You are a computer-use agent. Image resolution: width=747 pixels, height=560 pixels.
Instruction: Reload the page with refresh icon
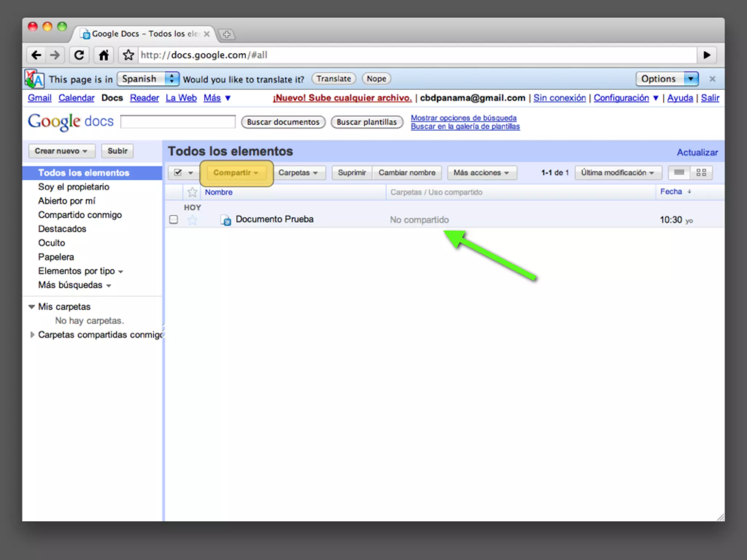pyautogui.click(x=79, y=55)
